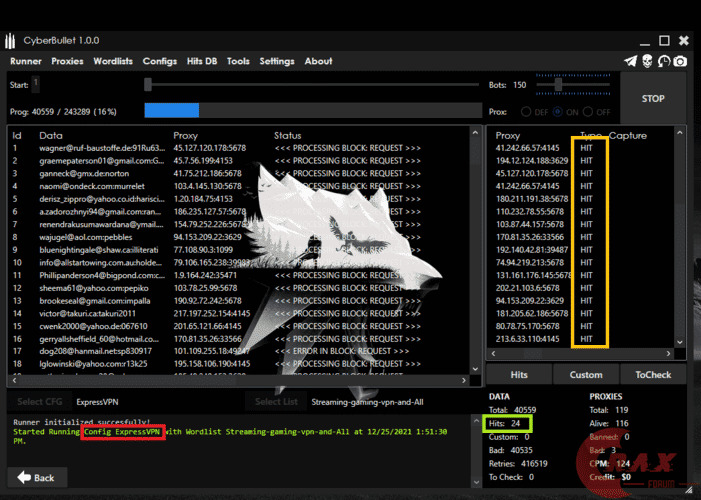The image size is (701, 500).
Task: Click the Alive: 116 proxies statistic
Action: pos(609,423)
